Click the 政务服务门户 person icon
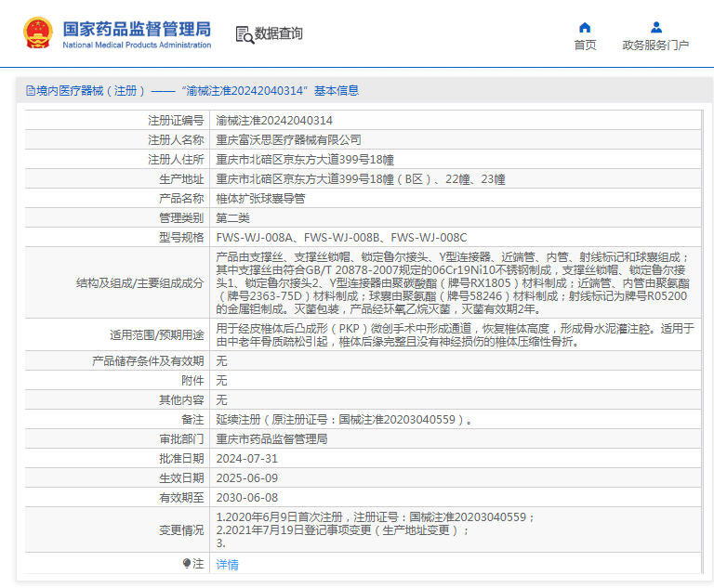The image size is (714, 588). [656, 27]
